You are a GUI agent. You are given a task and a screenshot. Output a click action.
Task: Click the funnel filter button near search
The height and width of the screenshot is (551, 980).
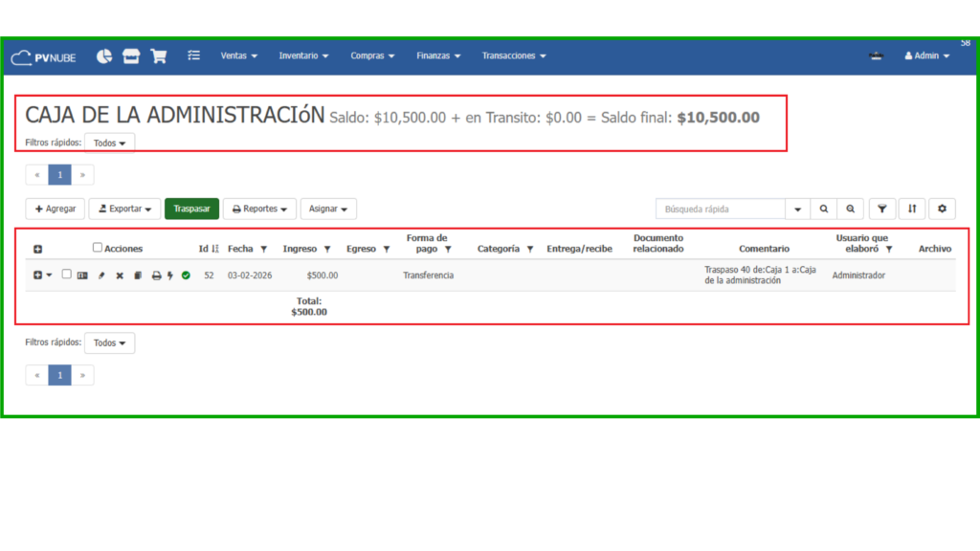click(881, 209)
